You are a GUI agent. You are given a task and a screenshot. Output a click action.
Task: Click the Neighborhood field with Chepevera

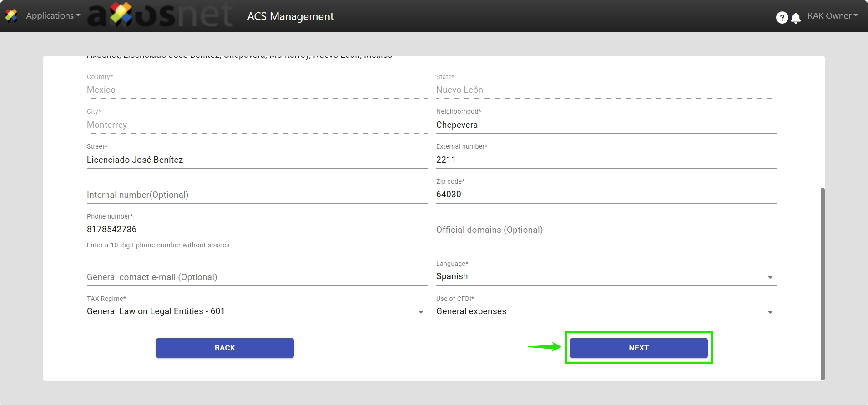606,125
